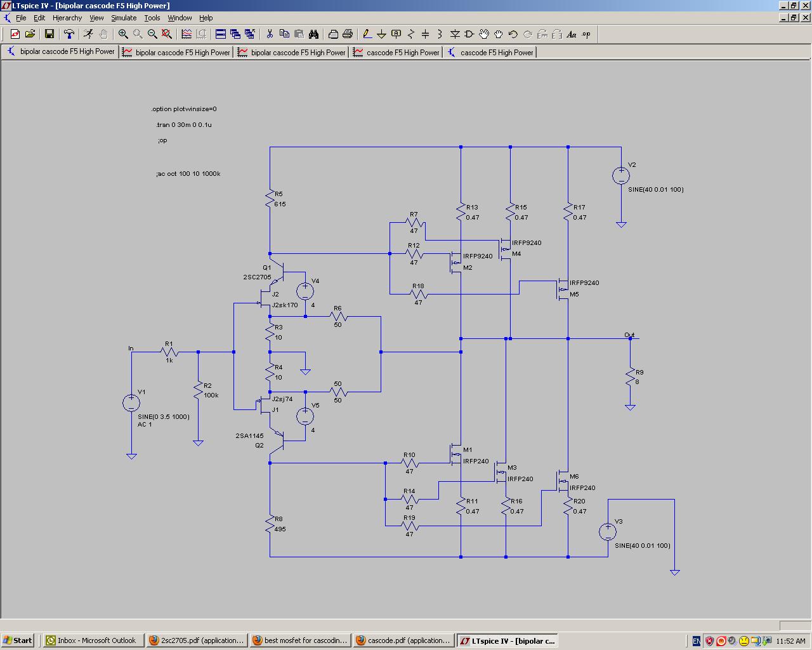Viewport: 812px width, 650px height.
Task: Click the .option plotwinsize=0 directive text
Action: click(x=184, y=109)
